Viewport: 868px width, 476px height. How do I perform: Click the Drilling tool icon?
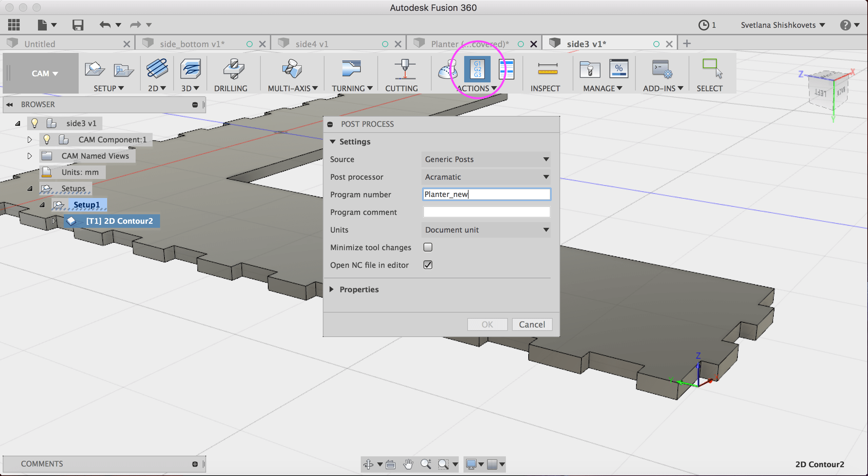(234, 69)
